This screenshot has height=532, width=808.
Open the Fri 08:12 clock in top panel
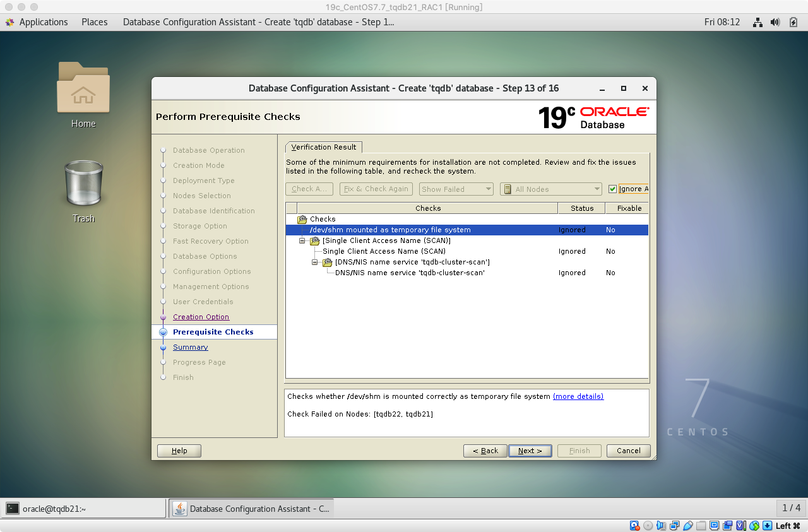point(722,22)
